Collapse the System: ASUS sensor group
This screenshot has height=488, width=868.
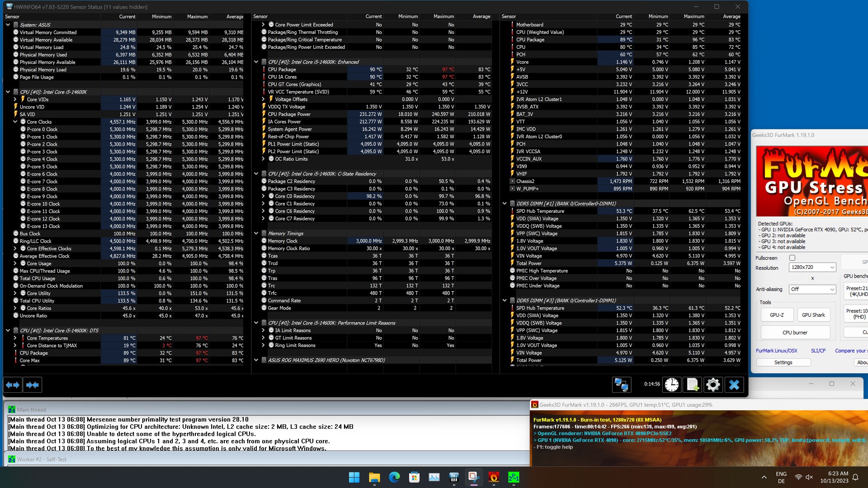[8, 25]
